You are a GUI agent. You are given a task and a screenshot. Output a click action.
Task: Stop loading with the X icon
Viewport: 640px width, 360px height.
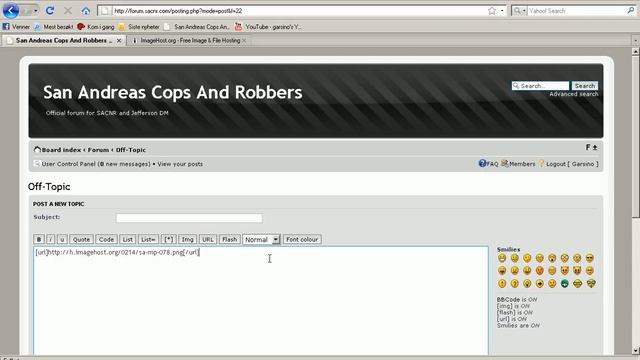click(68, 11)
